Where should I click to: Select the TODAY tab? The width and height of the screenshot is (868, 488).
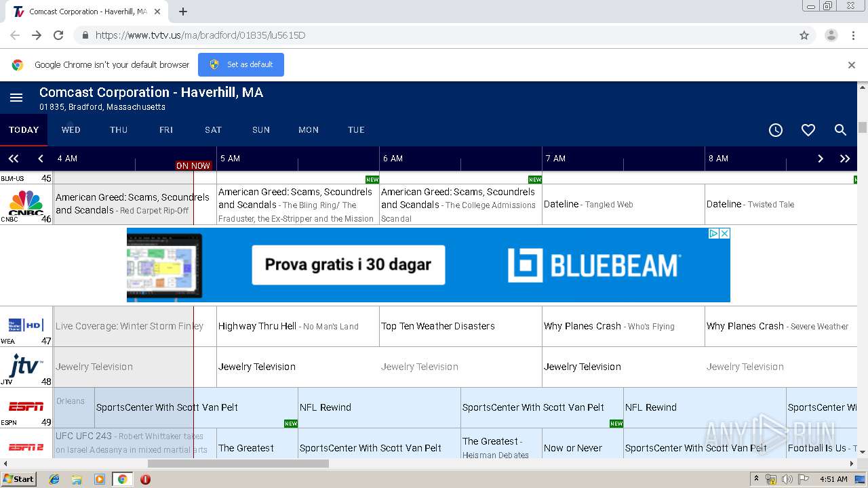(24, 130)
